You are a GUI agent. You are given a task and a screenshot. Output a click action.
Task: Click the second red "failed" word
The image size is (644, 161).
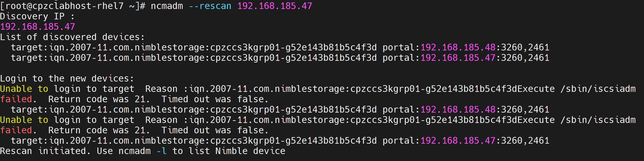[16, 130]
